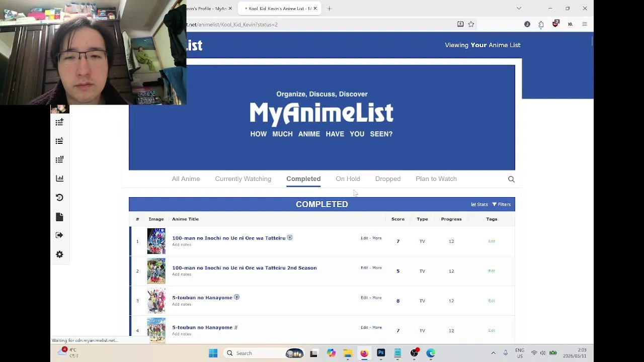Switch to the Currently Watching tab

[x=243, y=179]
